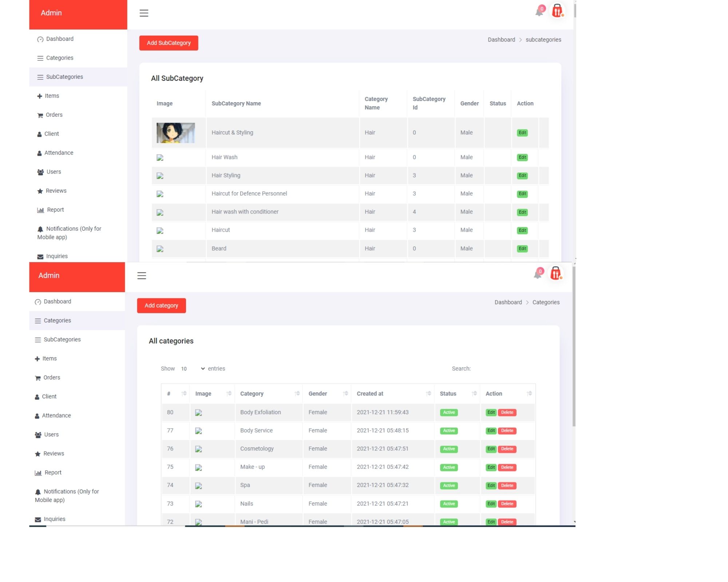728x582 pixels.
Task: Sort the categories table by the Gender column arrow
Action: 345,394
